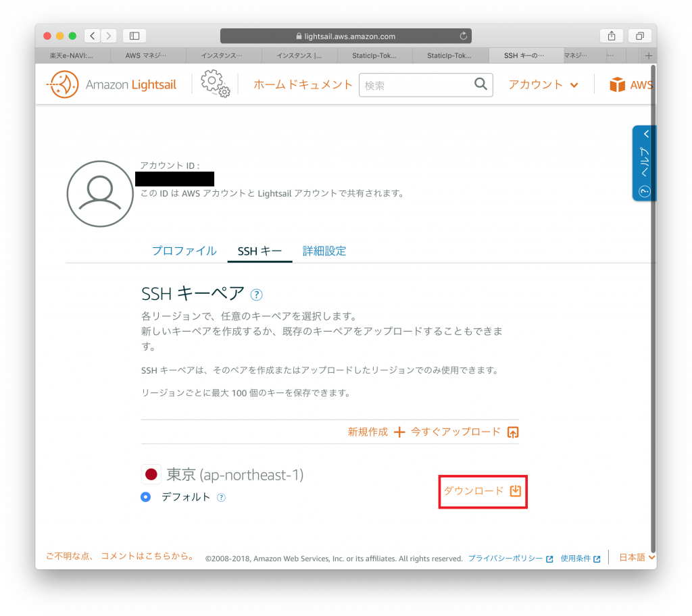Reload the page from the address bar
The height and width of the screenshot is (616, 692).
pyautogui.click(x=464, y=36)
